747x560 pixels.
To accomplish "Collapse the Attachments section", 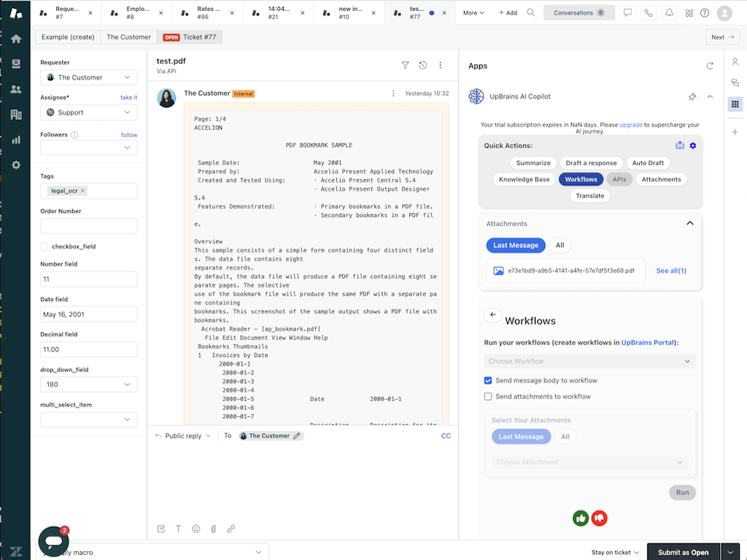I will 689,223.
